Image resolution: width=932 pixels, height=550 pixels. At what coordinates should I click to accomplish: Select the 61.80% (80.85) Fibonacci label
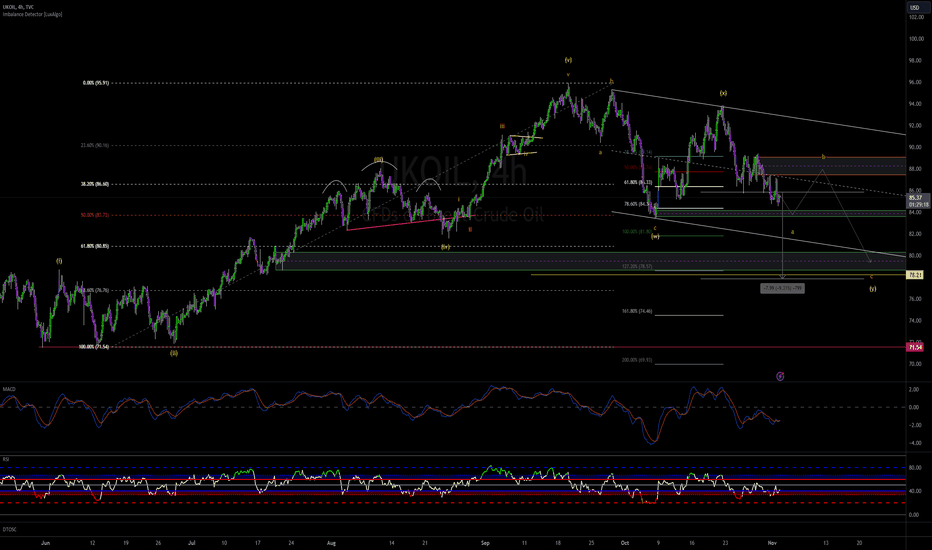coord(95,246)
